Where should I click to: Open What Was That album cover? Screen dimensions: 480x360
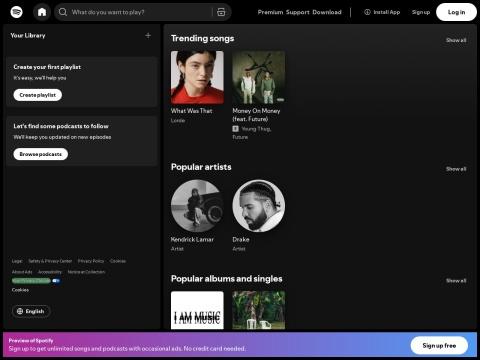[197, 77]
